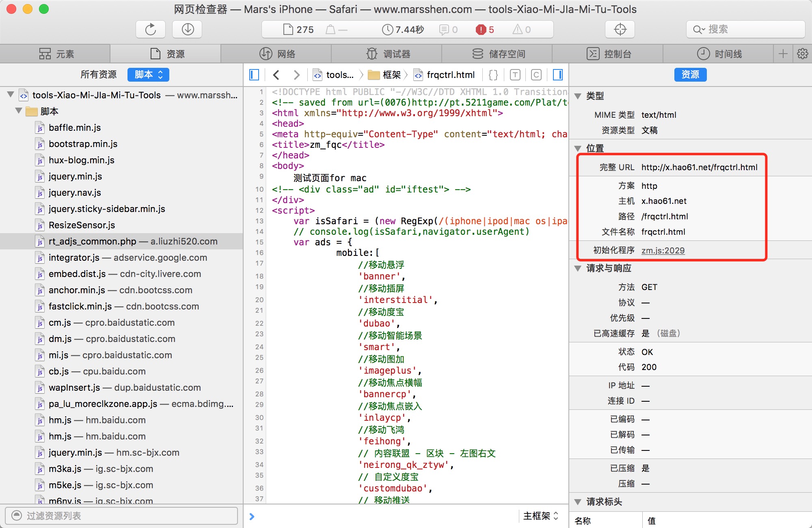
Task: Click the reload page icon
Action: 151,30
